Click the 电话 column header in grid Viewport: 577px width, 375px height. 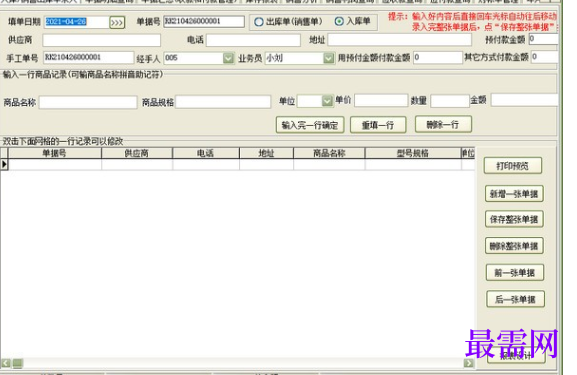coord(206,153)
